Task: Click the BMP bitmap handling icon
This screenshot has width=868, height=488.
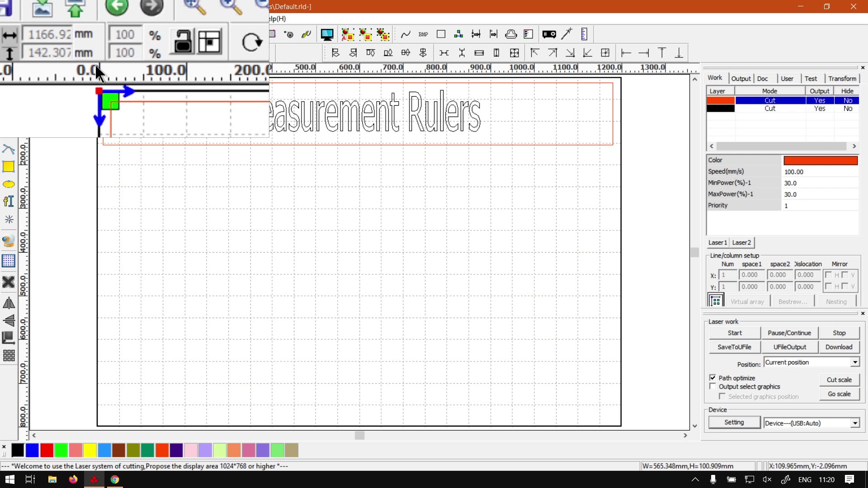Action: pos(423,34)
